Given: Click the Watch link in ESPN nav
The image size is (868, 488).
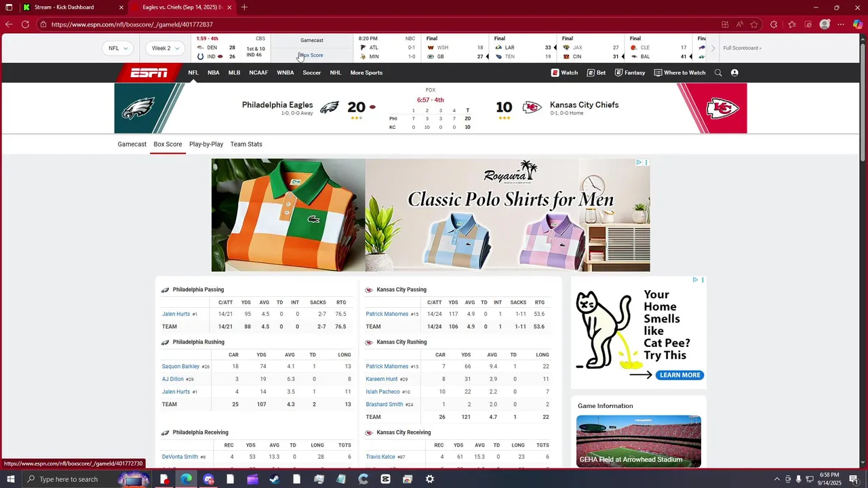Looking at the screenshot, I should (564, 73).
